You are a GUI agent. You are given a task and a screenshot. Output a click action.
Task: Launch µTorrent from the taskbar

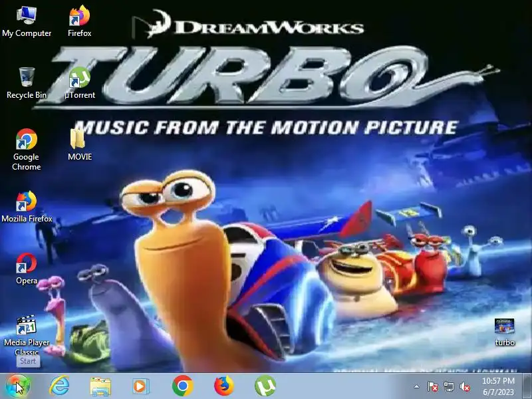tap(265, 386)
